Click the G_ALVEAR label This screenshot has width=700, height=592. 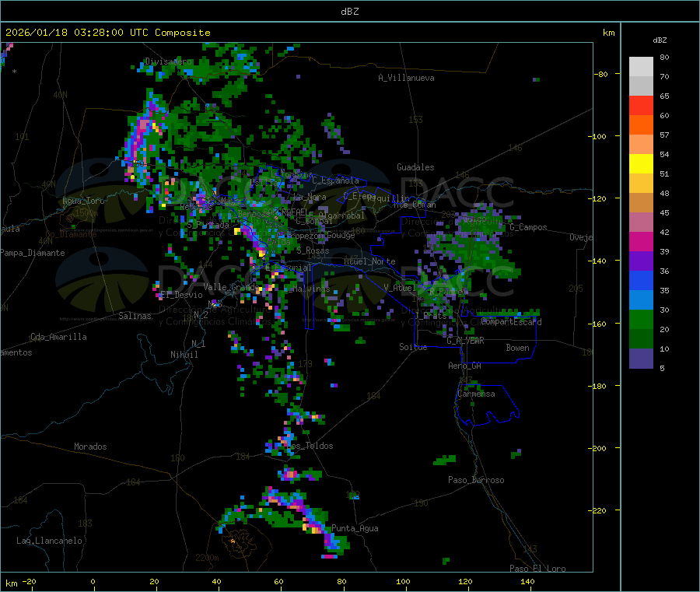click(465, 341)
